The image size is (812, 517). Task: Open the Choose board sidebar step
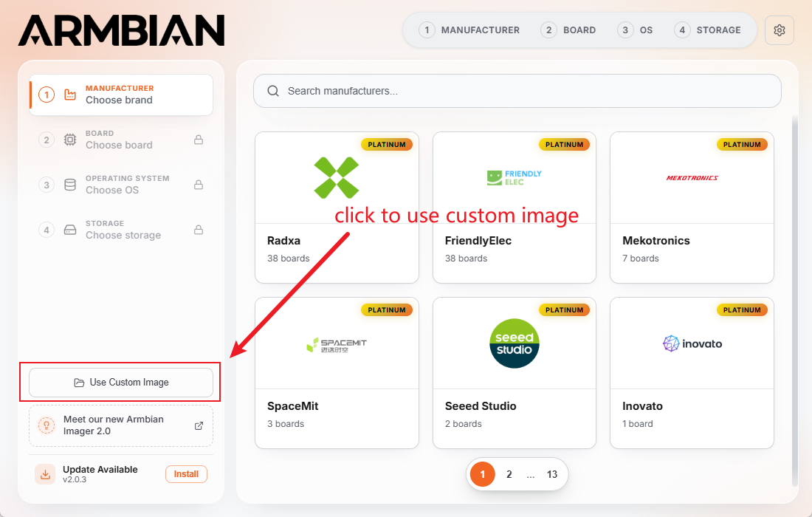pyautogui.click(x=121, y=140)
